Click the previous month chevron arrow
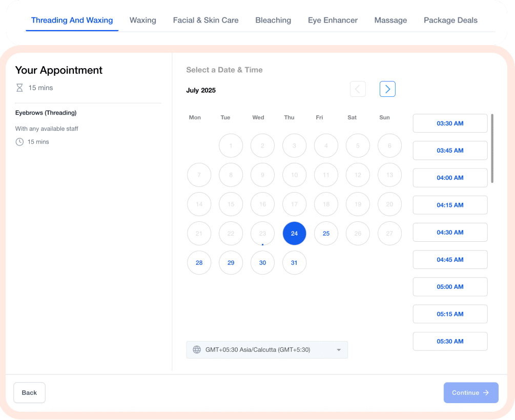The height and width of the screenshot is (420, 515). [358, 89]
